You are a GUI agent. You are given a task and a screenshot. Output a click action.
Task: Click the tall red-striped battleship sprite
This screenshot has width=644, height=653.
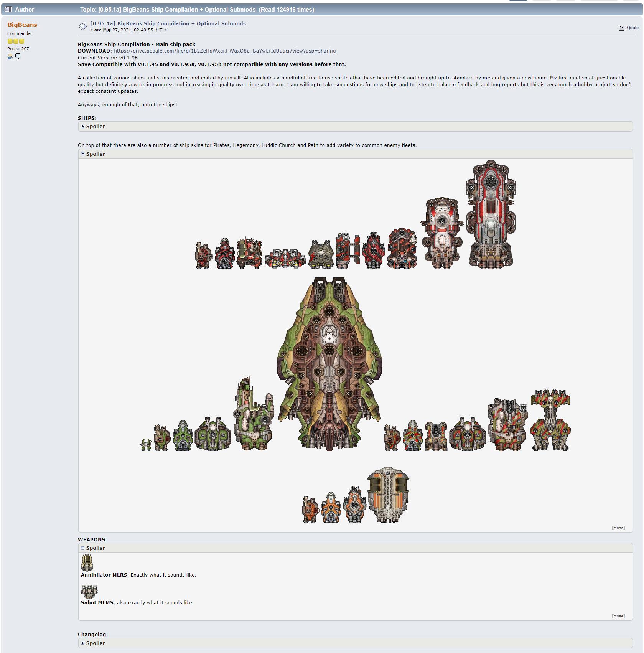[491, 214]
